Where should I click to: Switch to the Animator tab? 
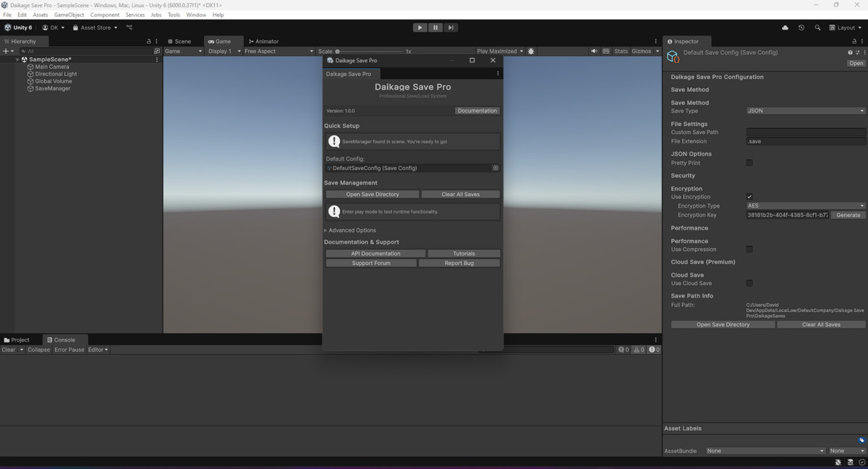(263, 41)
